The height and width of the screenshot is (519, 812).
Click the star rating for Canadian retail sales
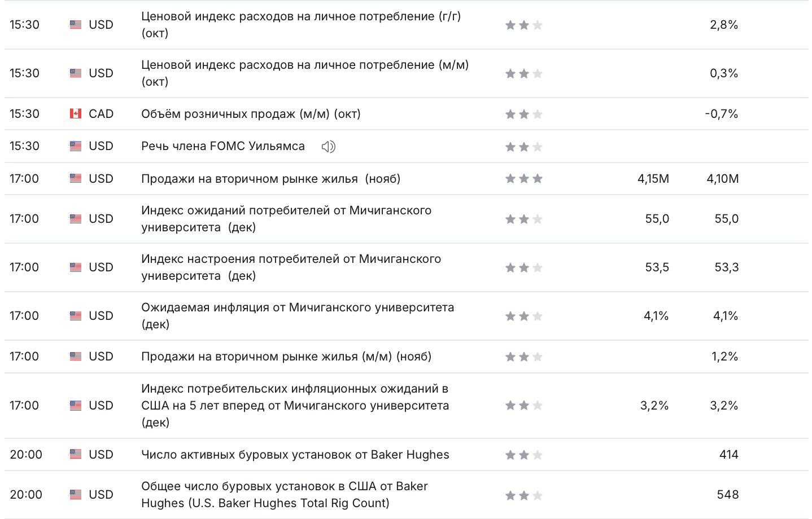(524, 114)
